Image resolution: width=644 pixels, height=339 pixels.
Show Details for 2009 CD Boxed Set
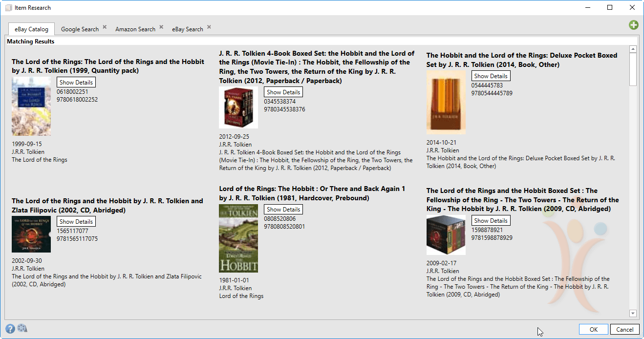pyautogui.click(x=491, y=220)
